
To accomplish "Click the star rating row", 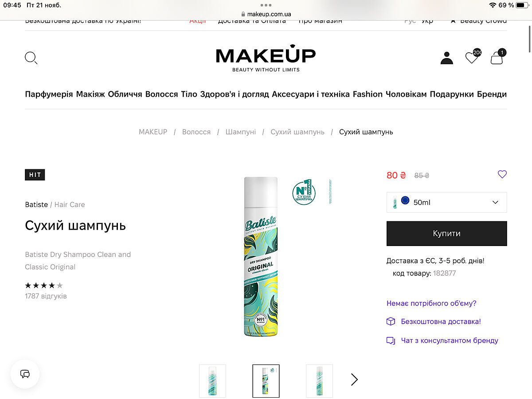I will point(44,285).
